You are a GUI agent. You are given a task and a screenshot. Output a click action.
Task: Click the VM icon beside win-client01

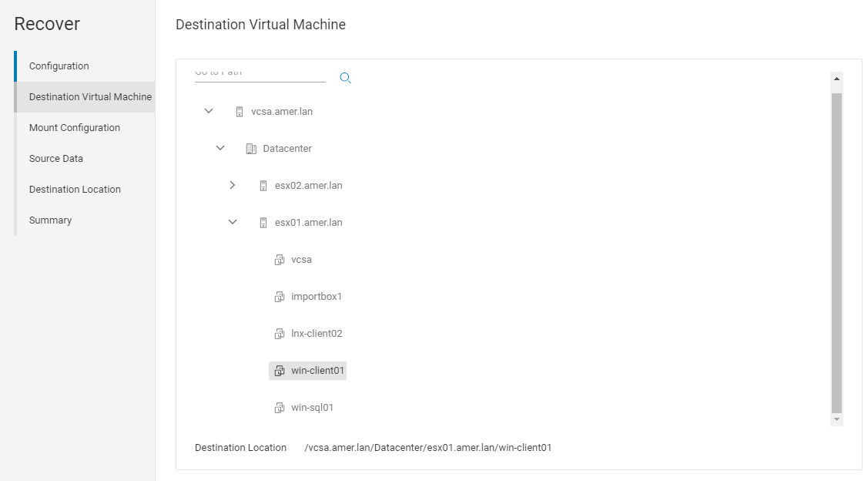(x=279, y=370)
